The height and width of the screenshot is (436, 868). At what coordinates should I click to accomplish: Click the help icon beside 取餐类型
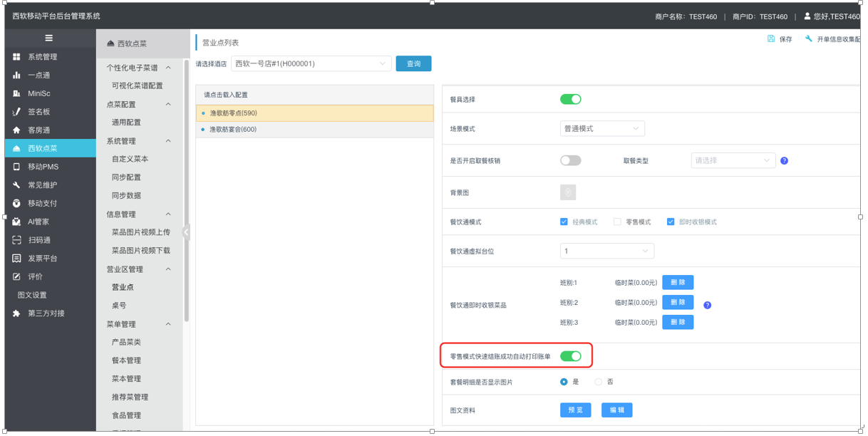[784, 161]
